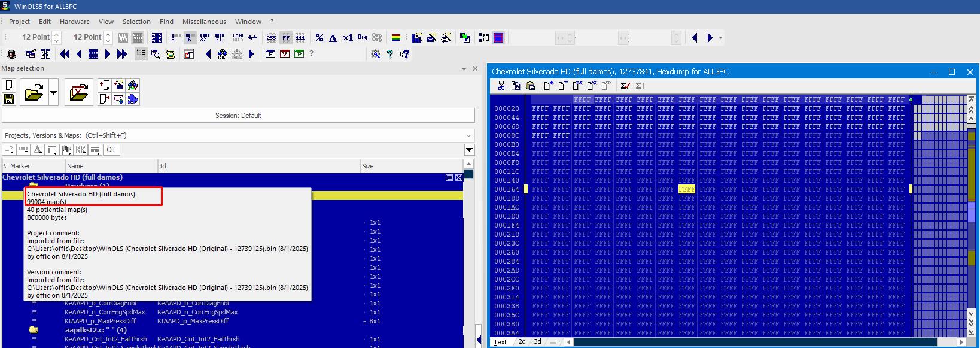Switch hexdump to 2d view tab
Viewport: 980px width, 348px height.
[x=522, y=342]
